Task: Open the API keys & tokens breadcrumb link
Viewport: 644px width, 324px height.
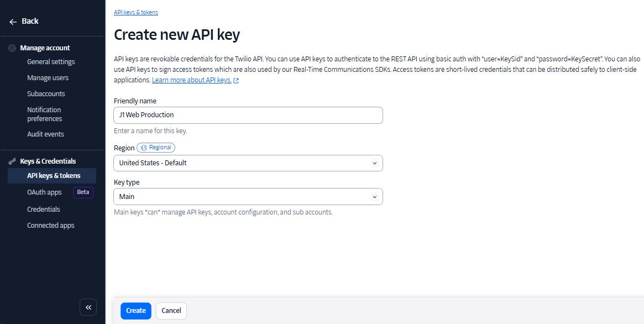Action: (135, 12)
